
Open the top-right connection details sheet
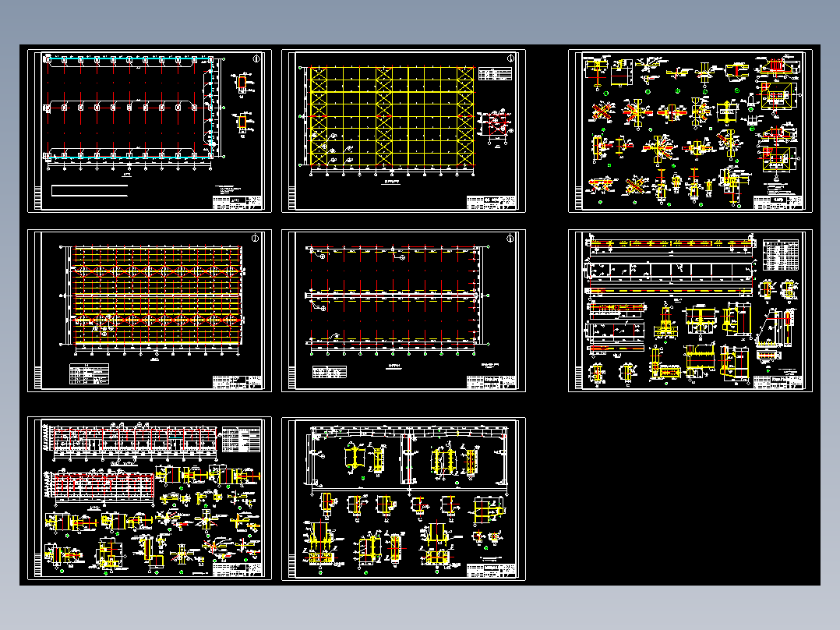point(690,131)
